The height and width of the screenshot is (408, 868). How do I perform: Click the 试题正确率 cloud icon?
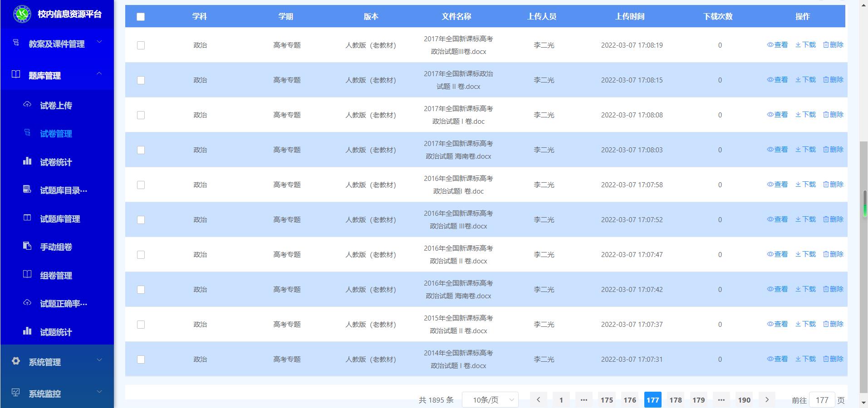pyautogui.click(x=27, y=303)
